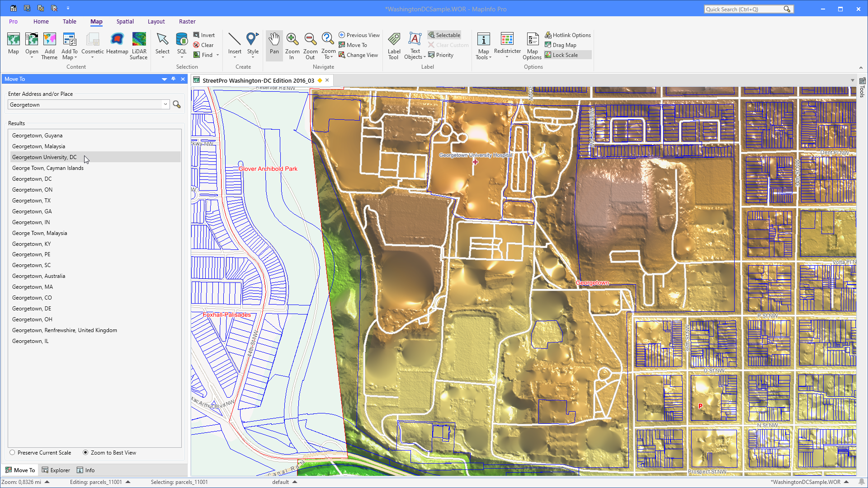868x488 pixels.
Task: Activate the Zoom In tool
Action: point(292,45)
